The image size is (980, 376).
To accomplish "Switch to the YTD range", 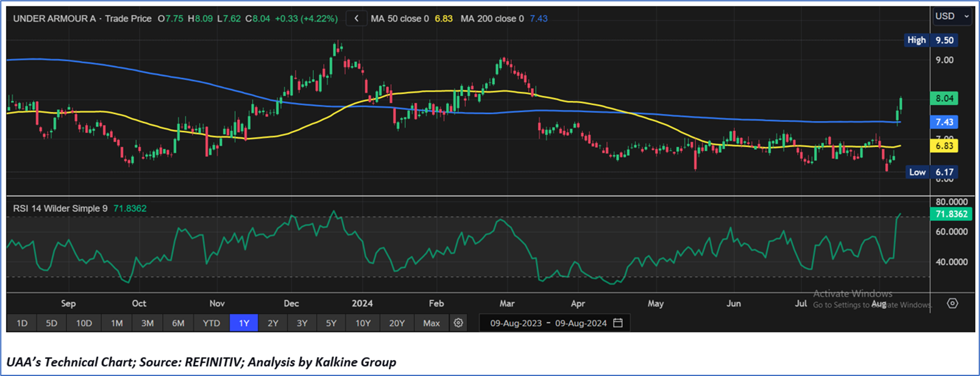I will 211,323.
